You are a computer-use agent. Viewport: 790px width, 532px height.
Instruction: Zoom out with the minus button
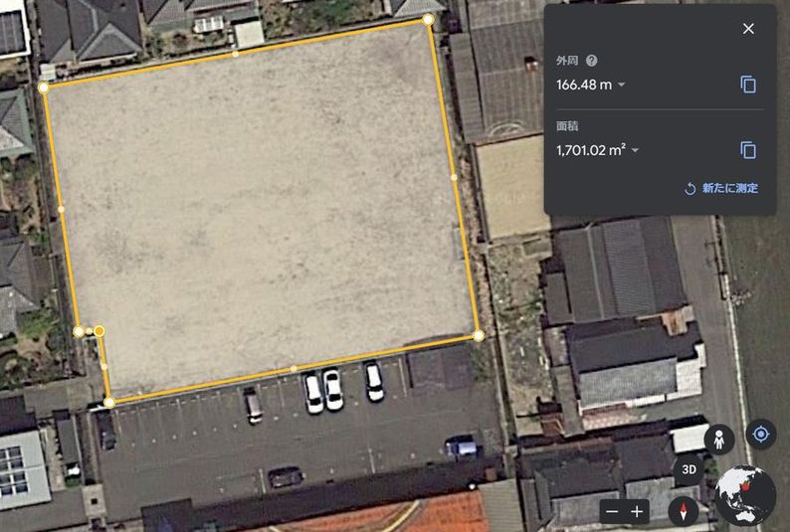click(612, 512)
